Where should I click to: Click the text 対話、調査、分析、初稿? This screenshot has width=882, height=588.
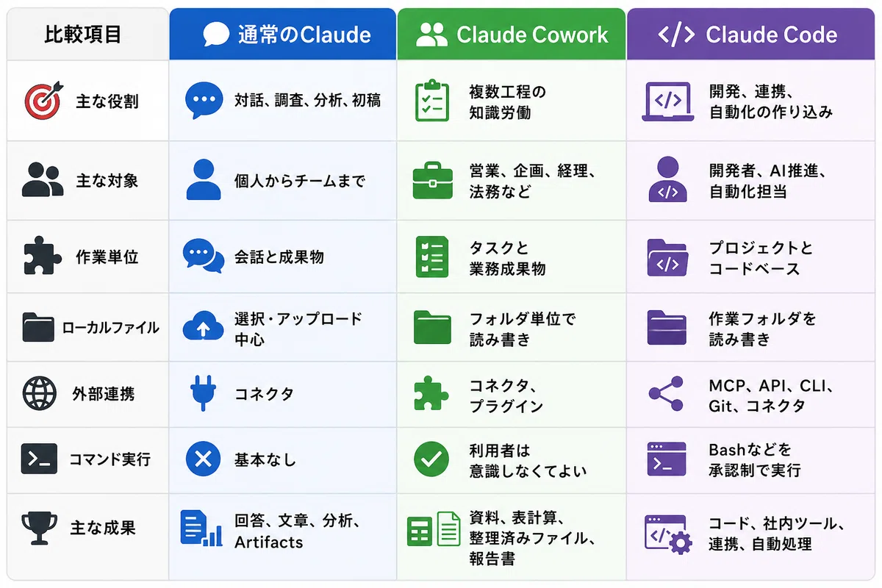click(308, 101)
